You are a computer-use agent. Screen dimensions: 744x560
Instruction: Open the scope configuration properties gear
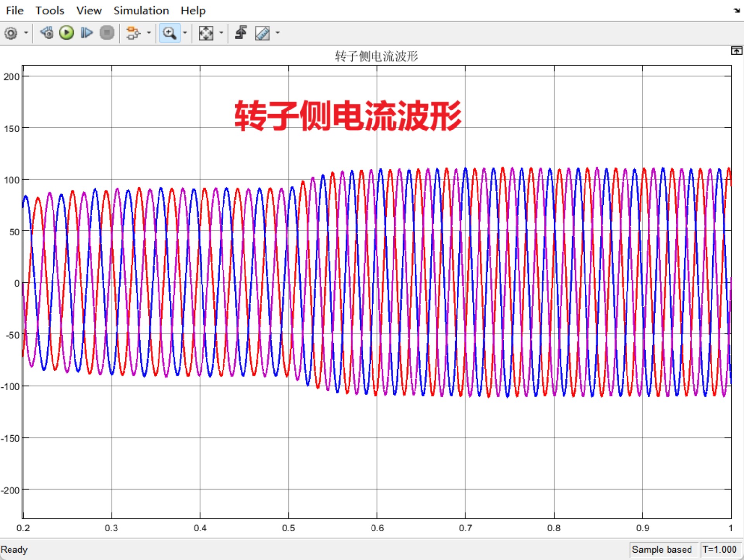pyautogui.click(x=11, y=33)
